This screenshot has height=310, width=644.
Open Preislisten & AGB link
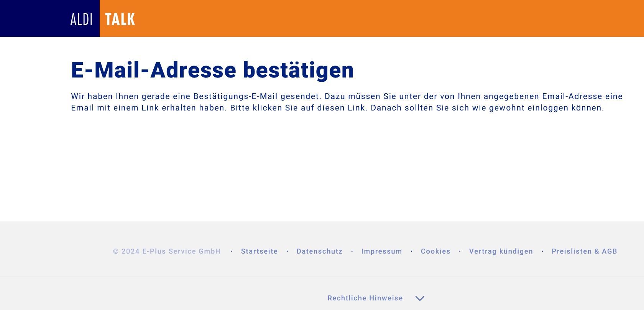coord(584,251)
